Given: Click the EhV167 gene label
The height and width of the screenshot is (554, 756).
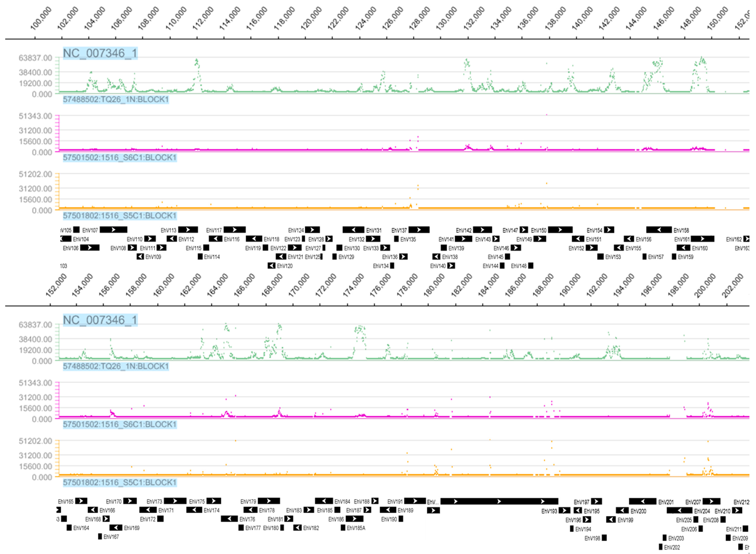Looking at the screenshot, I should 112,537.
